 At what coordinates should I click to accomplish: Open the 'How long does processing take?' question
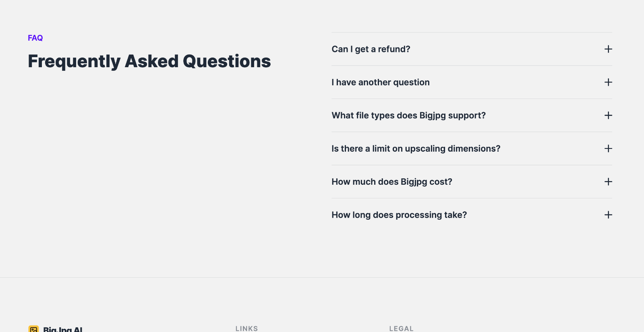[x=399, y=215]
